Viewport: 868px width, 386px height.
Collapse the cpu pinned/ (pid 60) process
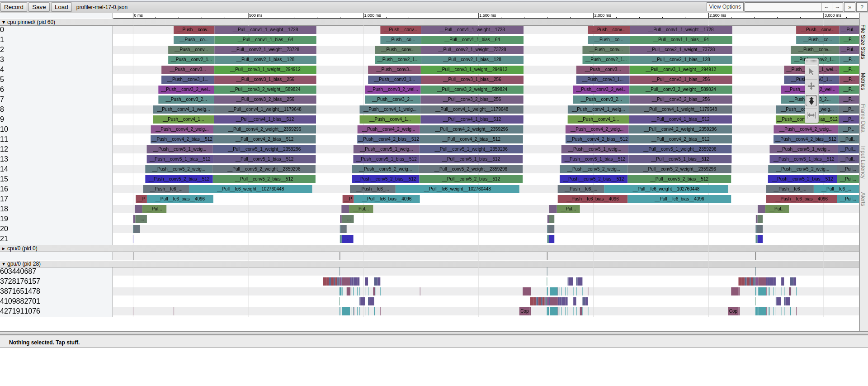click(4, 22)
